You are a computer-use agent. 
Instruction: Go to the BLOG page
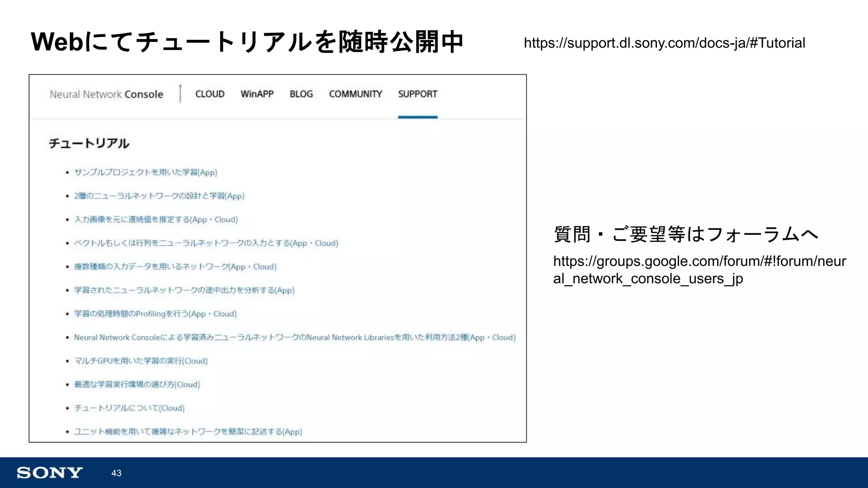tap(301, 94)
